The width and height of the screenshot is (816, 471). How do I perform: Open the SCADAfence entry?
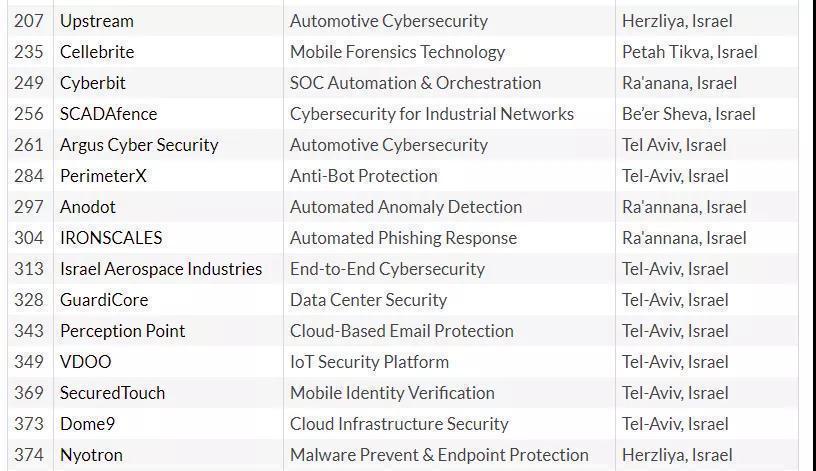click(108, 114)
